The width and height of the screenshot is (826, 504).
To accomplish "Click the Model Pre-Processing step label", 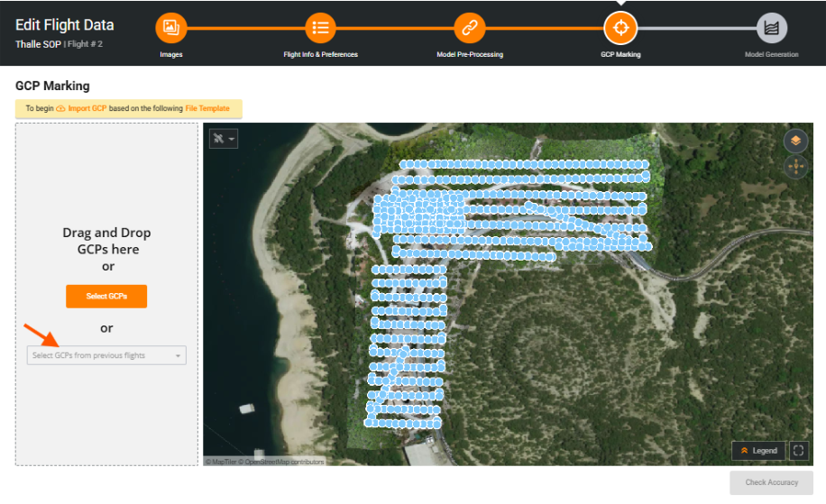I will 469,55.
